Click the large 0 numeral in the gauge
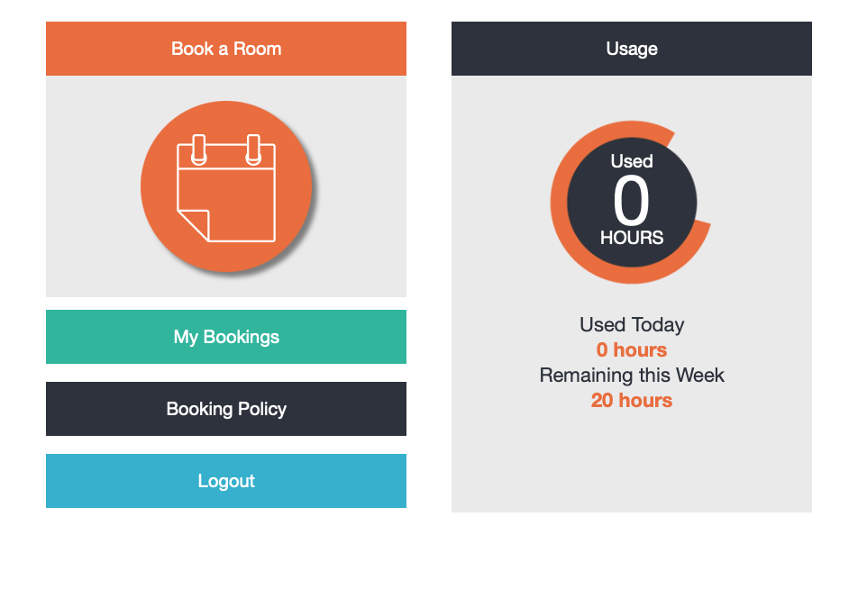 point(632,202)
